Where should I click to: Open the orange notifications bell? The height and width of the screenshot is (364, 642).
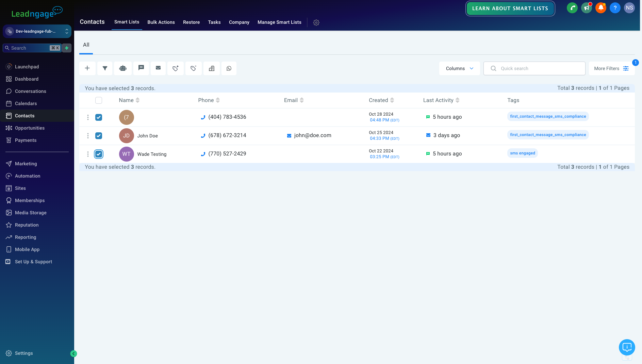(x=601, y=8)
